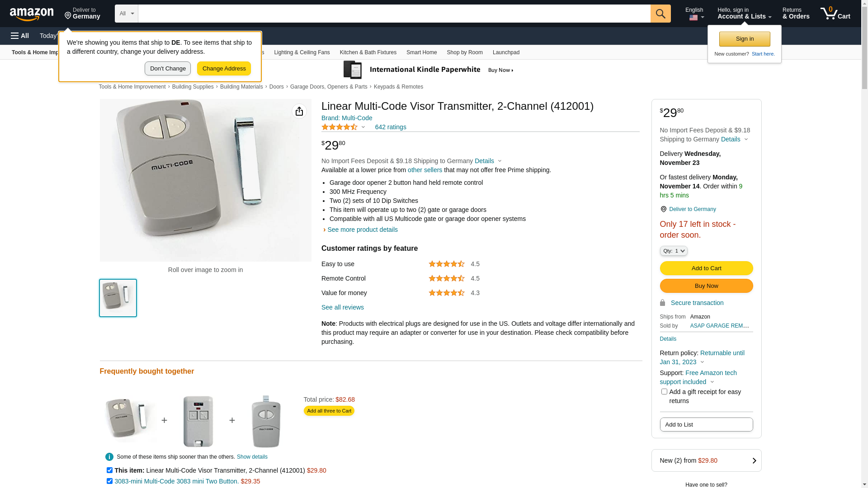Click the US flag language selector
The height and width of the screenshot is (488, 868).
(x=694, y=18)
